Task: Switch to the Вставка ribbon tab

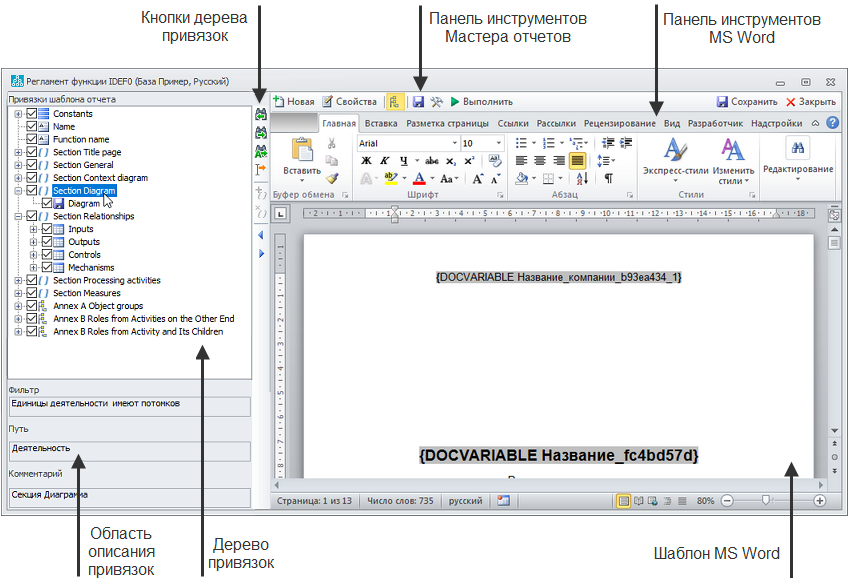Action: pyautogui.click(x=380, y=123)
